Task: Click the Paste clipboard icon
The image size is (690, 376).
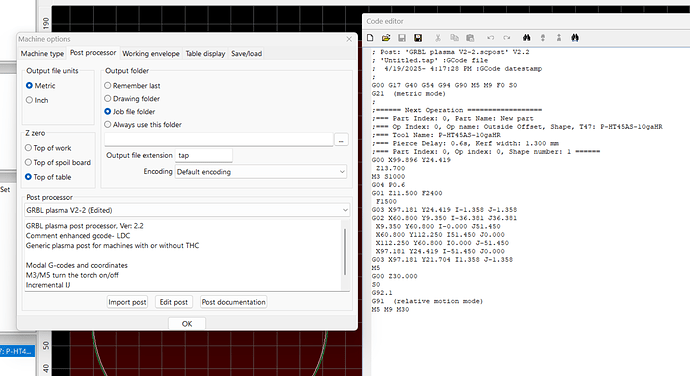Action: (x=470, y=38)
